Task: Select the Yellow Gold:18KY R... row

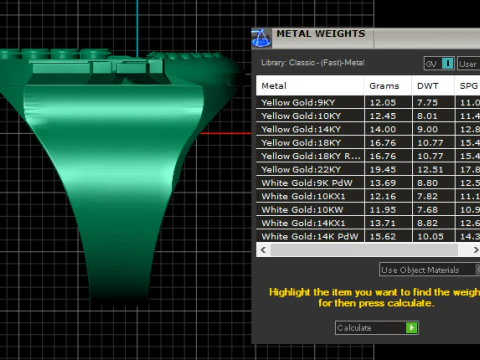Action: coord(368,156)
